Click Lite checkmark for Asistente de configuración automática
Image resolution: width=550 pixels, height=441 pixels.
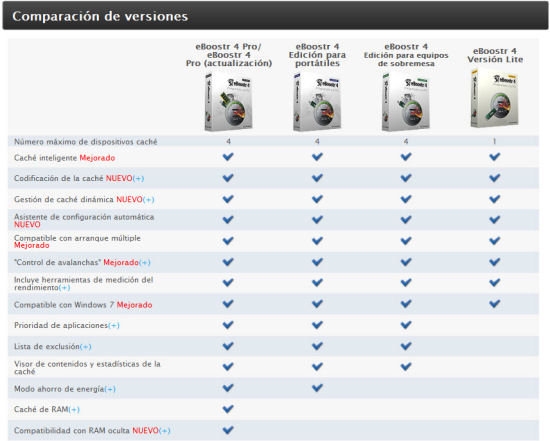point(495,220)
